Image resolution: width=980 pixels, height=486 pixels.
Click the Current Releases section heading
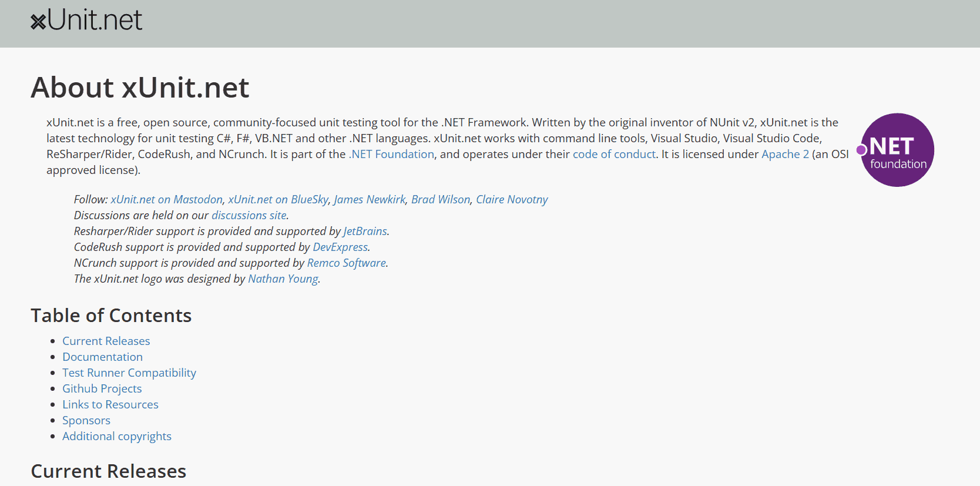coord(109,471)
